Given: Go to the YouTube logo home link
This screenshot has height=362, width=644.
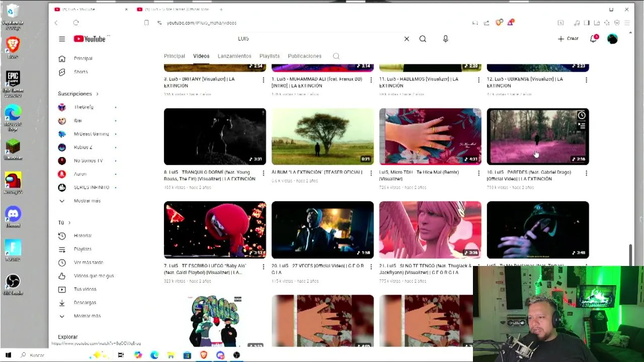Looking at the screenshot, I should pos(90,39).
